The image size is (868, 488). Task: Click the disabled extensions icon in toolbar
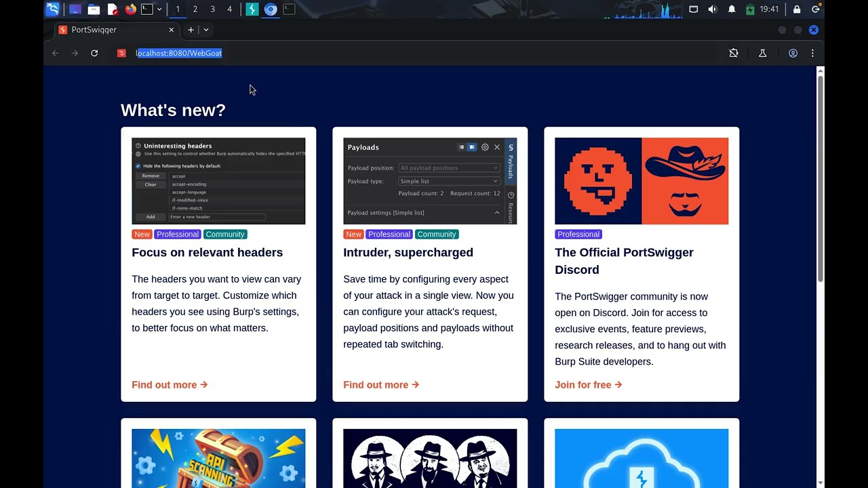734,53
